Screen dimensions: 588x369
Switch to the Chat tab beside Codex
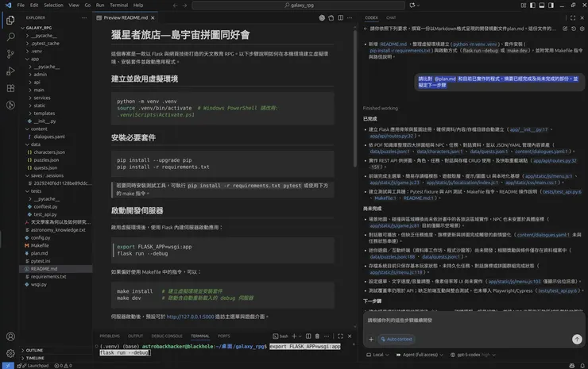pos(391,17)
